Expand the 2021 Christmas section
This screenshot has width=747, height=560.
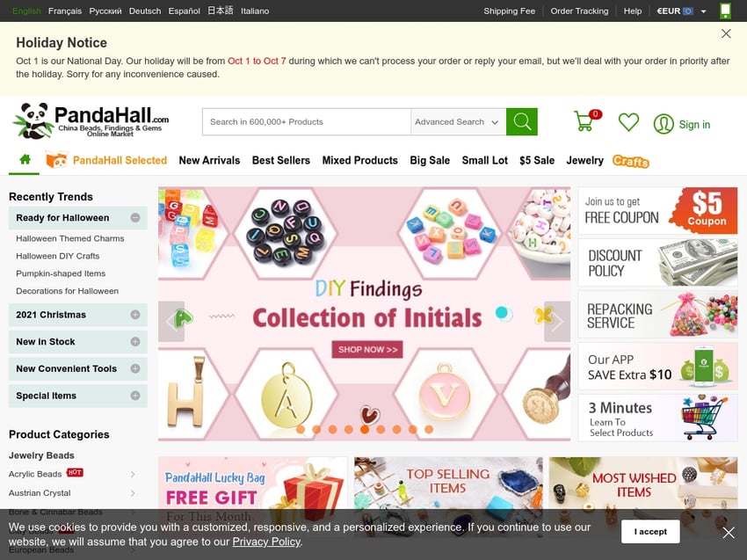click(135, 315)
